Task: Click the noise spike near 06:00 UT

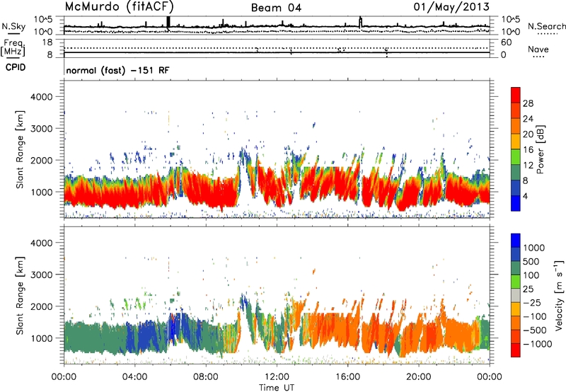Action: (168, 22)
